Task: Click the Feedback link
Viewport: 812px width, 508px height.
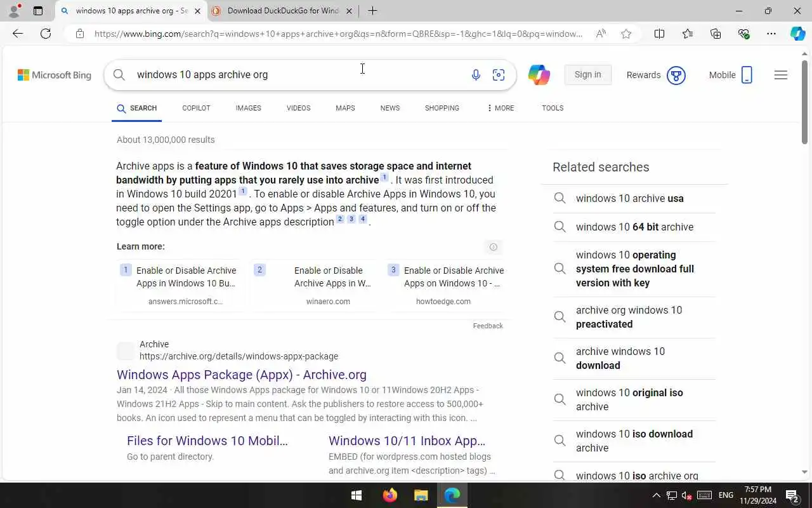Action: 488,326
